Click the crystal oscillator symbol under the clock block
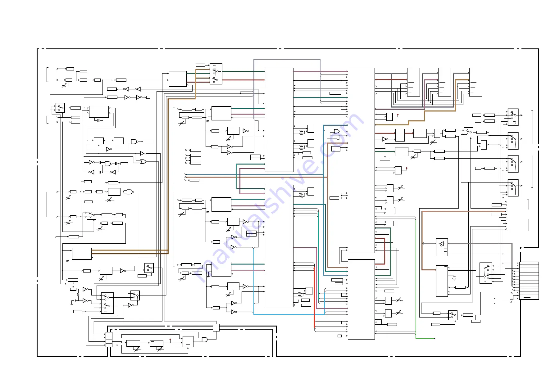Screen dimensions: 555x392 click(x=99, y=120)
